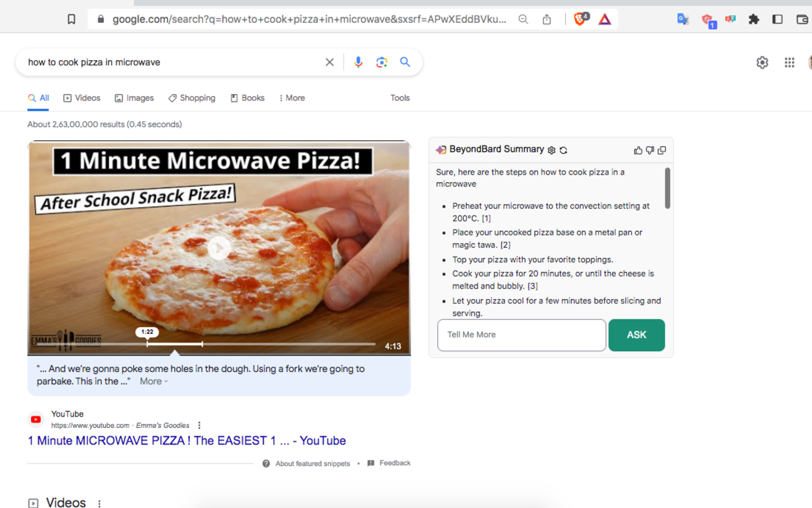This screenshot has height=508, width=812.
Task: Expand the snippet with the More link
Action: pos(154,382)
